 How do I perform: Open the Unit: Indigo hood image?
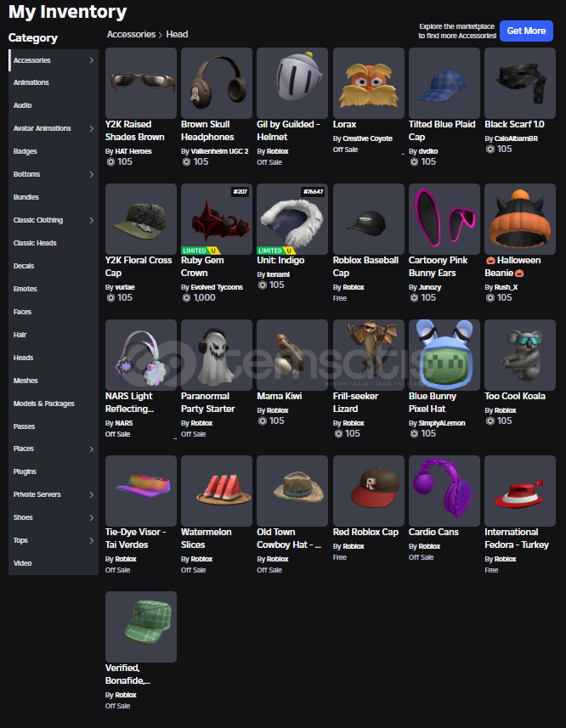[x=292, y=219]
